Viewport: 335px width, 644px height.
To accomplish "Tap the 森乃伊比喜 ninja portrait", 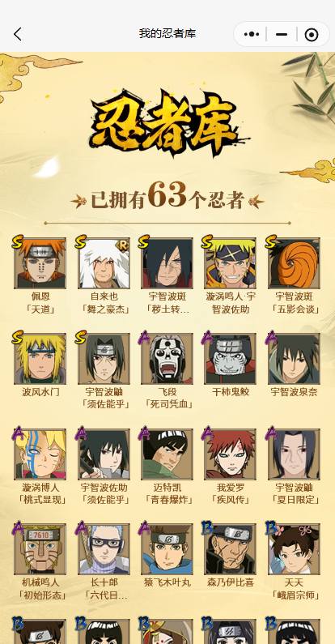I will click(231, 549).
